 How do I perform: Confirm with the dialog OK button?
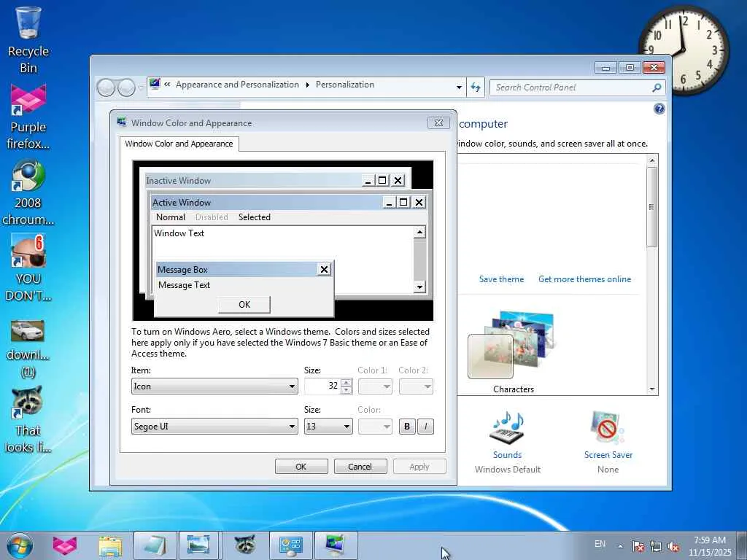pyautogui.click(x=301, y=466)
